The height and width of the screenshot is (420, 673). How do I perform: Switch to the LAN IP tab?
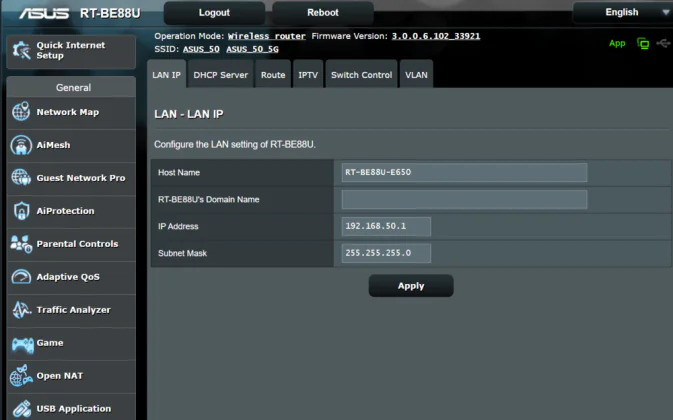167,75
